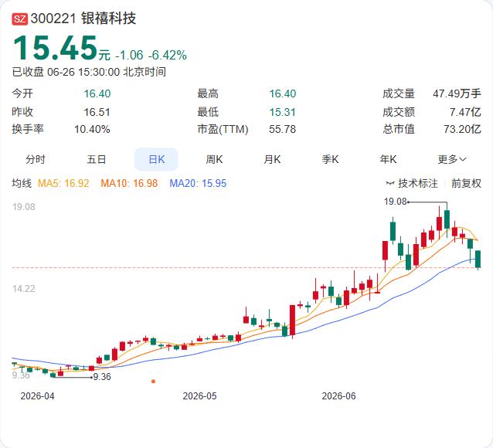Click the current price 15.45

coord(55,48)
